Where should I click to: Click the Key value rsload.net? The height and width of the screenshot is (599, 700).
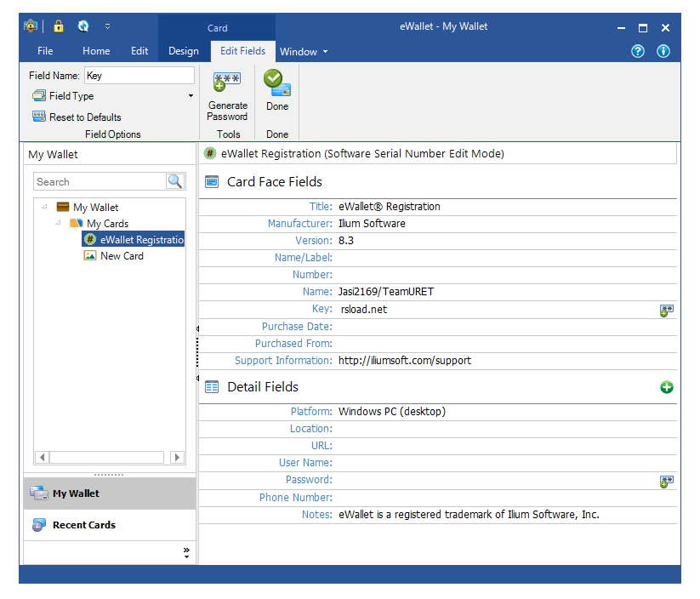[364, 309]
